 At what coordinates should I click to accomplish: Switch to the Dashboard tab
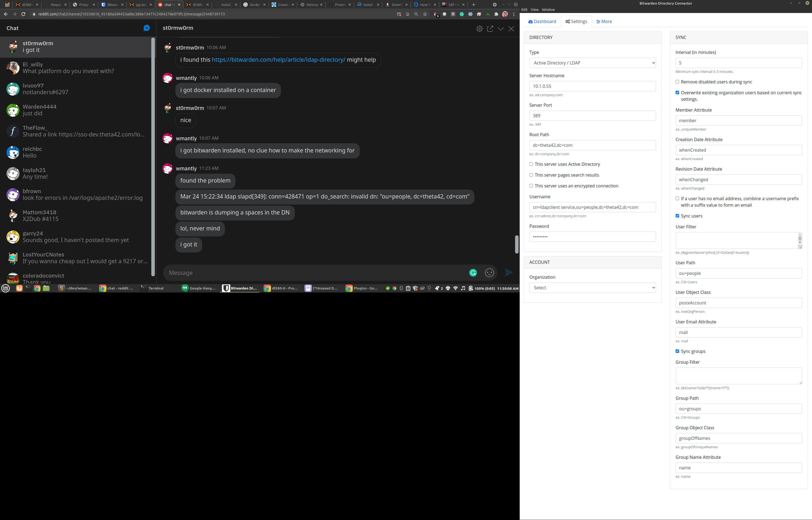point(542,21)
